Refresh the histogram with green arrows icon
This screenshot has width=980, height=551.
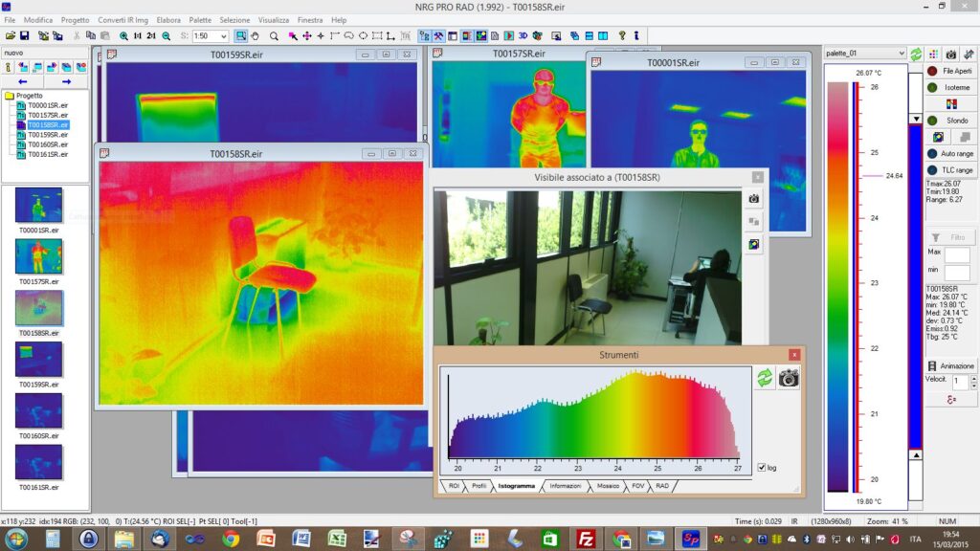tap(765, 378)
